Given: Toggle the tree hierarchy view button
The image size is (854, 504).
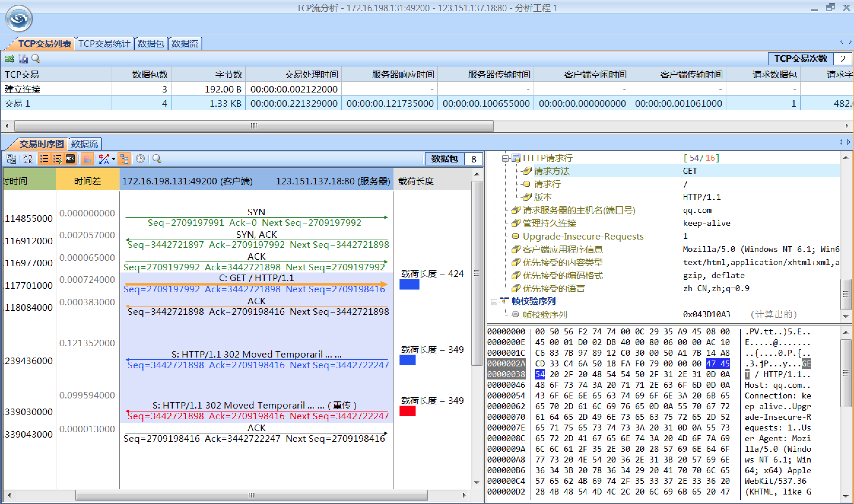Looking at the screenshot, I should (124, 159).
